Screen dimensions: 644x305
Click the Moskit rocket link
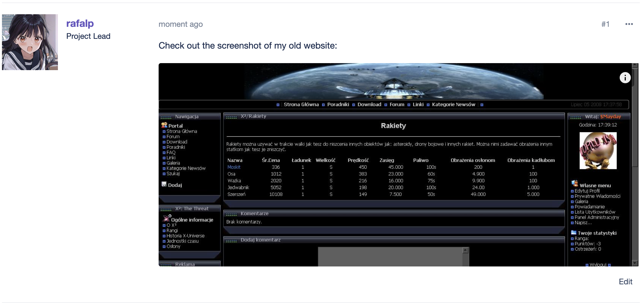[x=234, y=167]
